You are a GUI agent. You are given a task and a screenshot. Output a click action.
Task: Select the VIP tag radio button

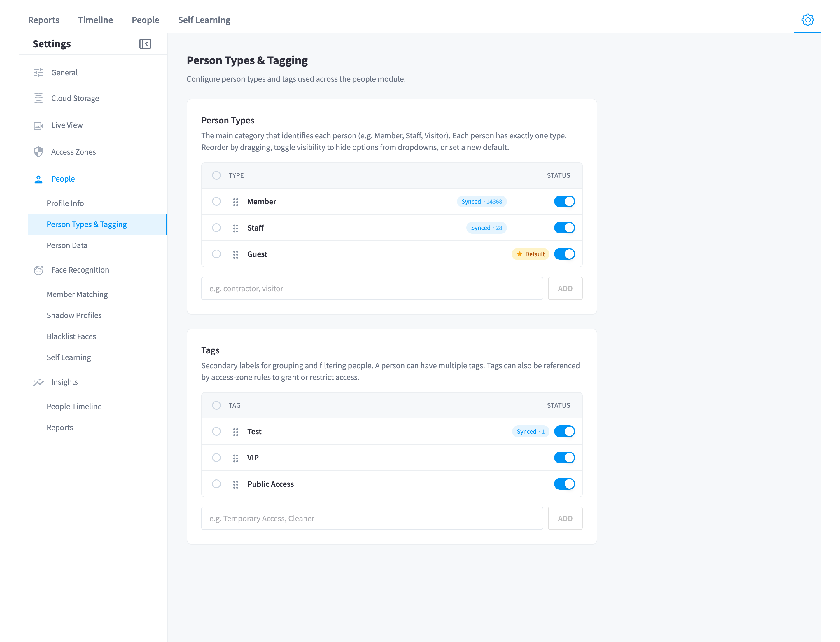216,458
